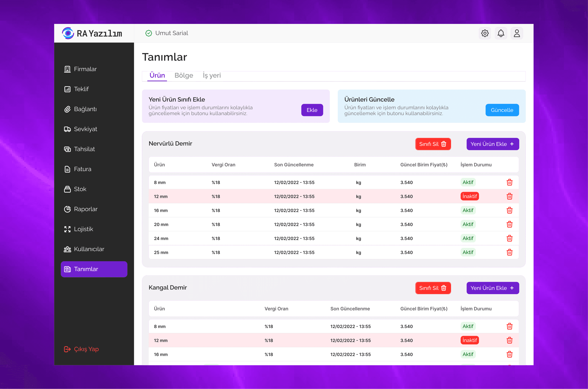Click trash icon for 25 mm row
The width and height of the screenshot is (588, 389).
click(x=509, y=252)
